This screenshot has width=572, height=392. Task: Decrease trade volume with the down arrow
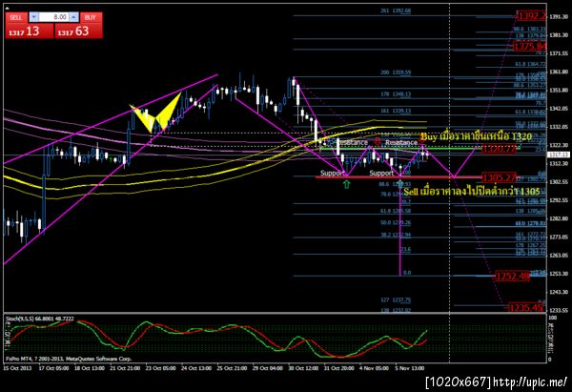click(x=33, y=17)
